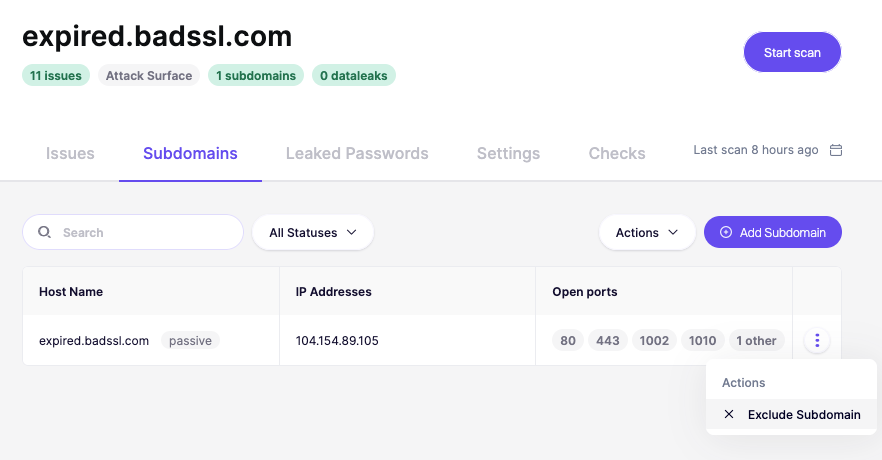Open the Leaked Passwords tab
Screen dimensions: 882x460
click(357, 154)
